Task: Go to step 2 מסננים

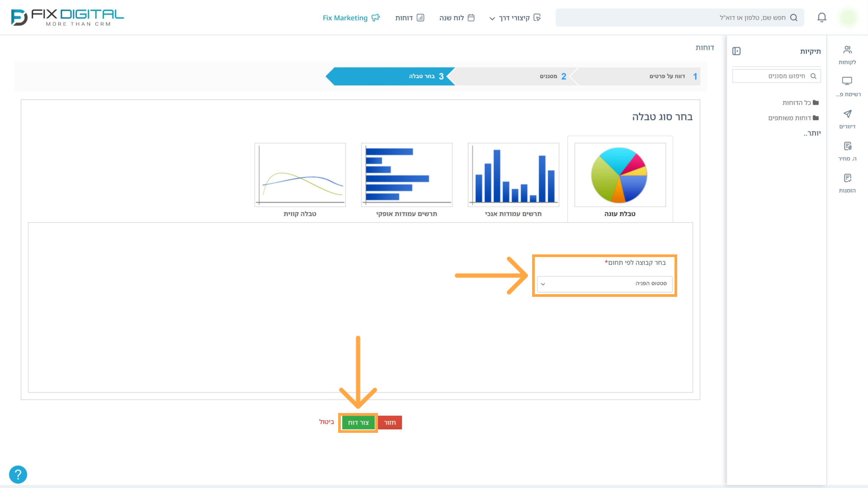Action: click(x=513, y=76)
